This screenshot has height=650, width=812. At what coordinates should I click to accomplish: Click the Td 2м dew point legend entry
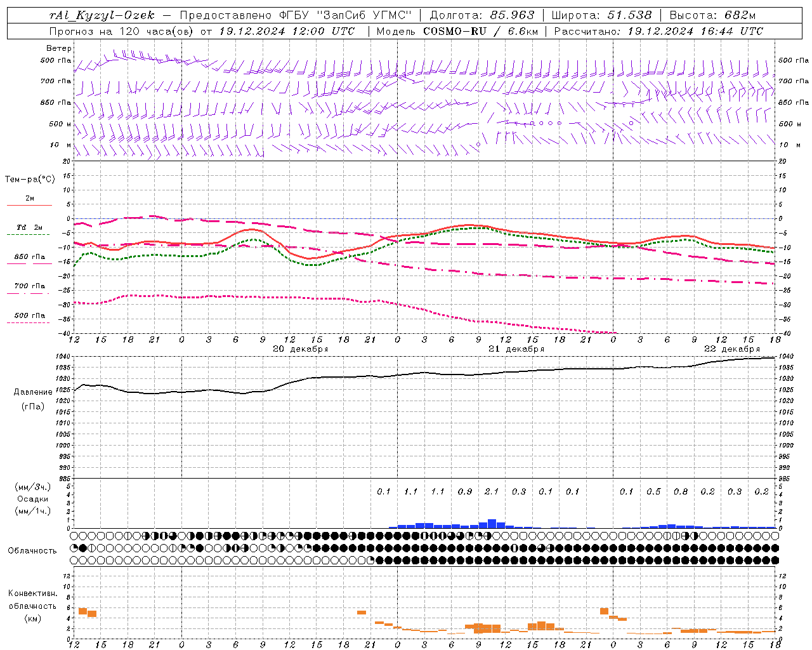(x=29, y=227)
